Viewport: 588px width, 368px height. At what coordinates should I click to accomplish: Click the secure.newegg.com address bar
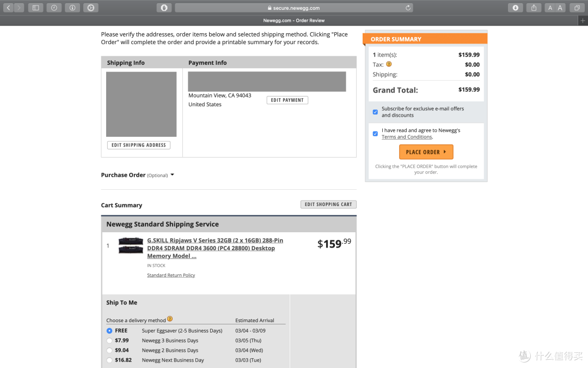tap(293, 8)
